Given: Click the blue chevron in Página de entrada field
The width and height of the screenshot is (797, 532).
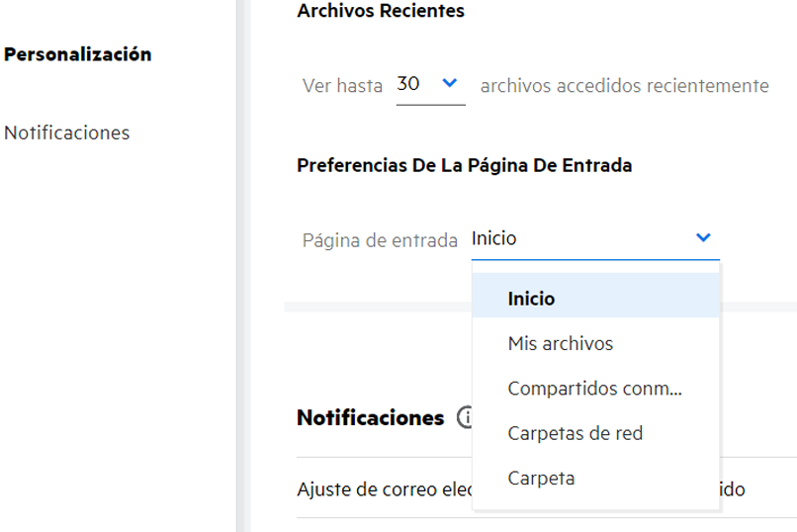Looking at the screenshot, I should 703,237.
